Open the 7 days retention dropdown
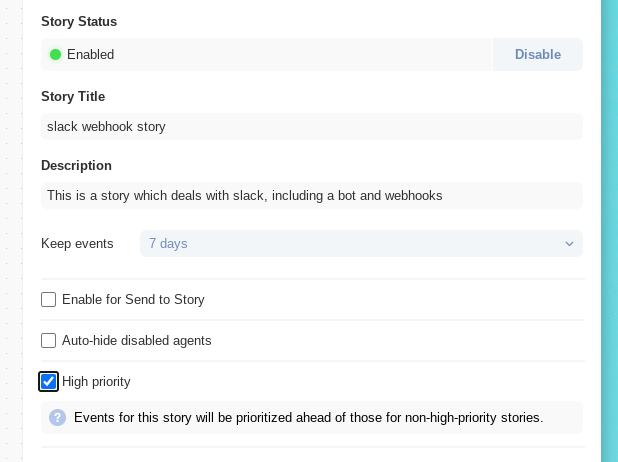618x462 pixels. click(361, 244)
